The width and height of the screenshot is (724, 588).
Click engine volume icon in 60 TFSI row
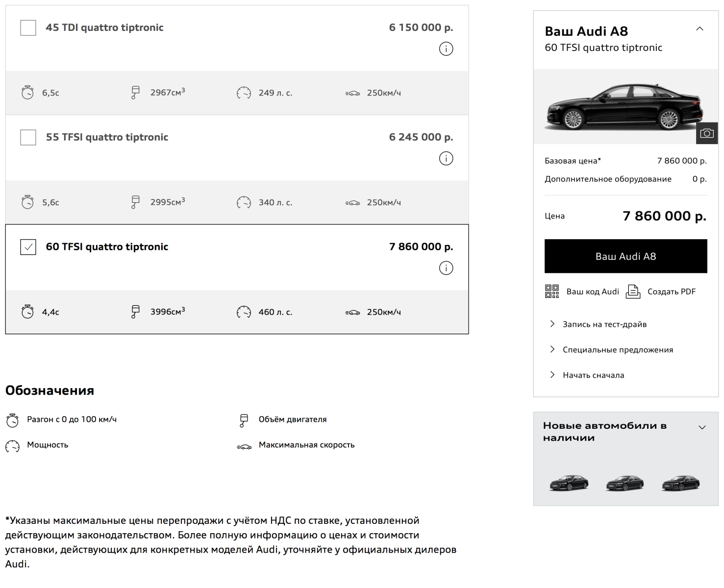pos(135,312)
